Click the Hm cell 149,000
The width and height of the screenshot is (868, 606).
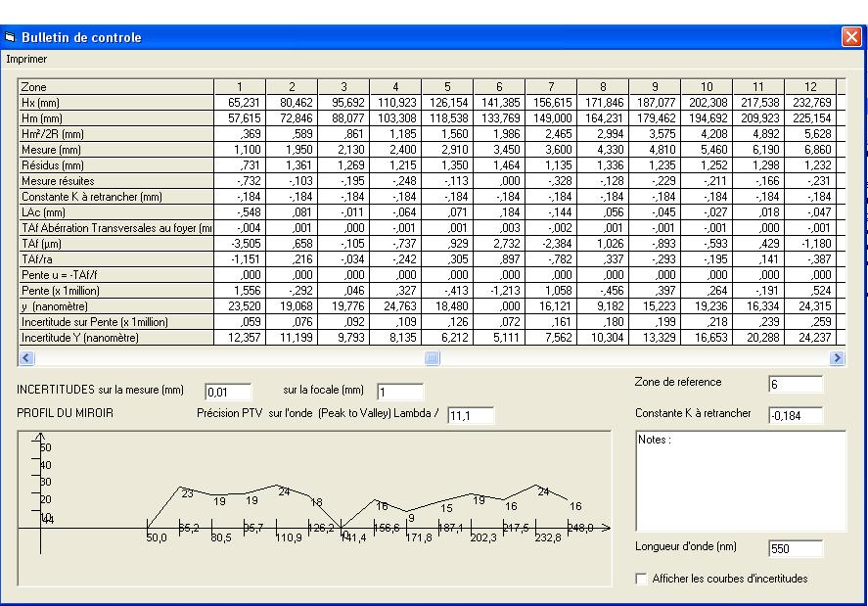(x=551, y=118)
